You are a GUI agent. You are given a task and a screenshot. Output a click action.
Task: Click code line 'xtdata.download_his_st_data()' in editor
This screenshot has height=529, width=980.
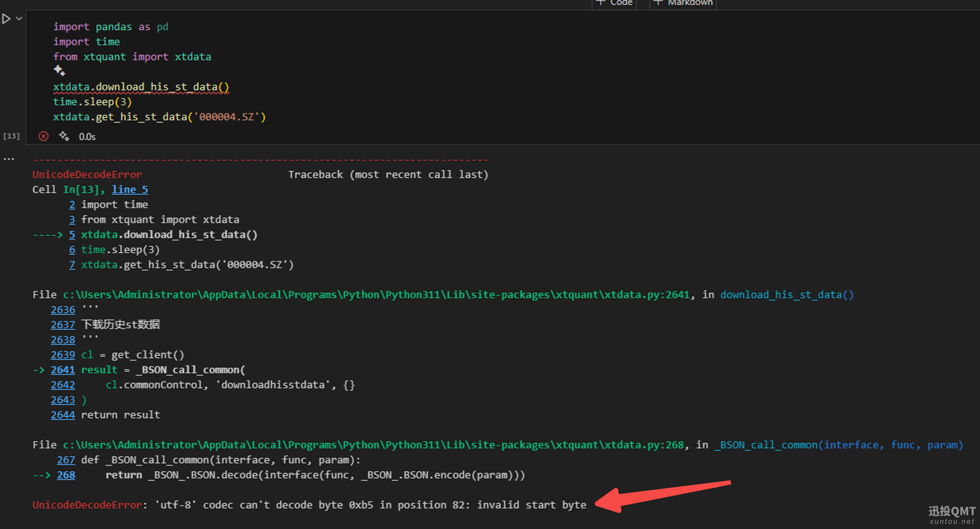141,87
